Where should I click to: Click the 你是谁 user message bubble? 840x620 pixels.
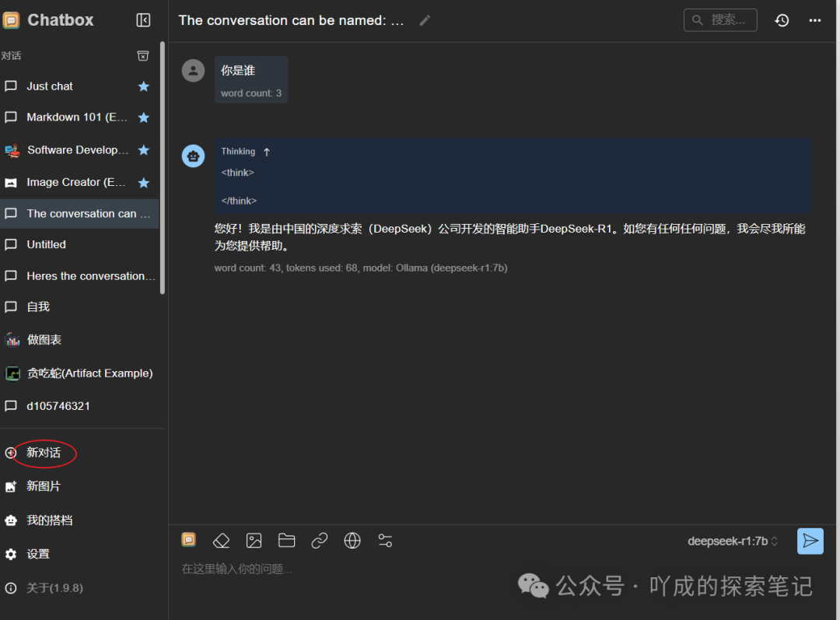251,79
